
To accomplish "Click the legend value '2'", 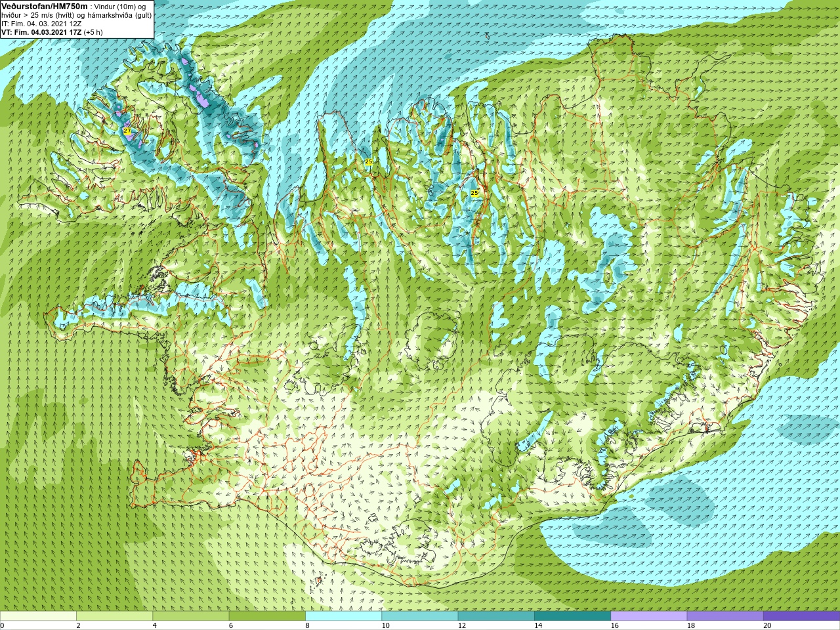I will (78, 625).
